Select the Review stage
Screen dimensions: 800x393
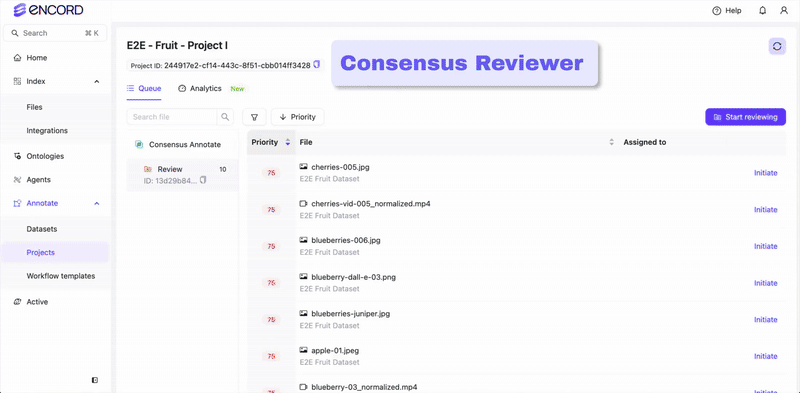pos(182,175)
